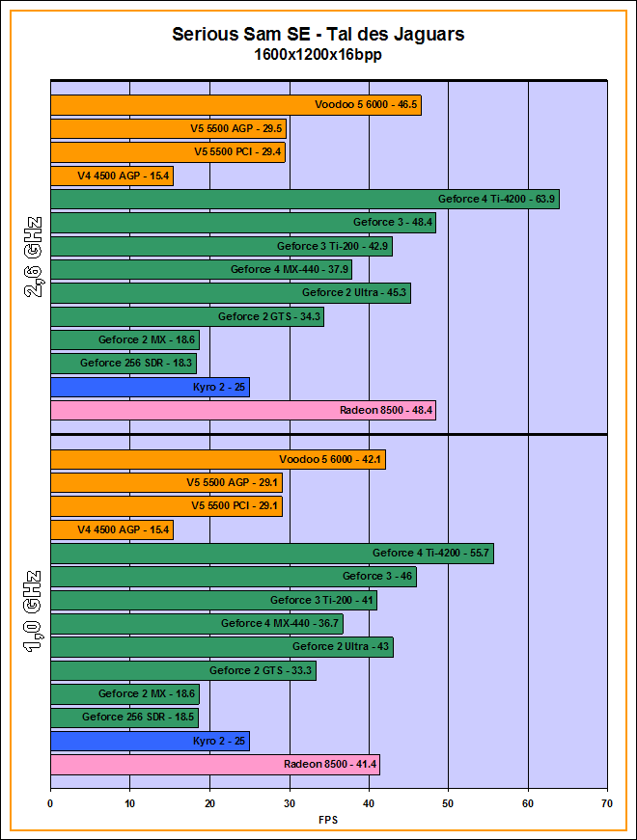
Task: Click the Voodoo 5 6000 bar showing 42.1
Action: 217,459
